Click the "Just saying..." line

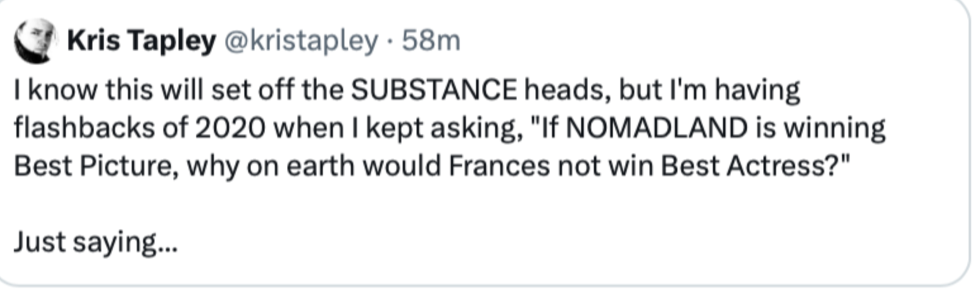[x=95, y=241]
